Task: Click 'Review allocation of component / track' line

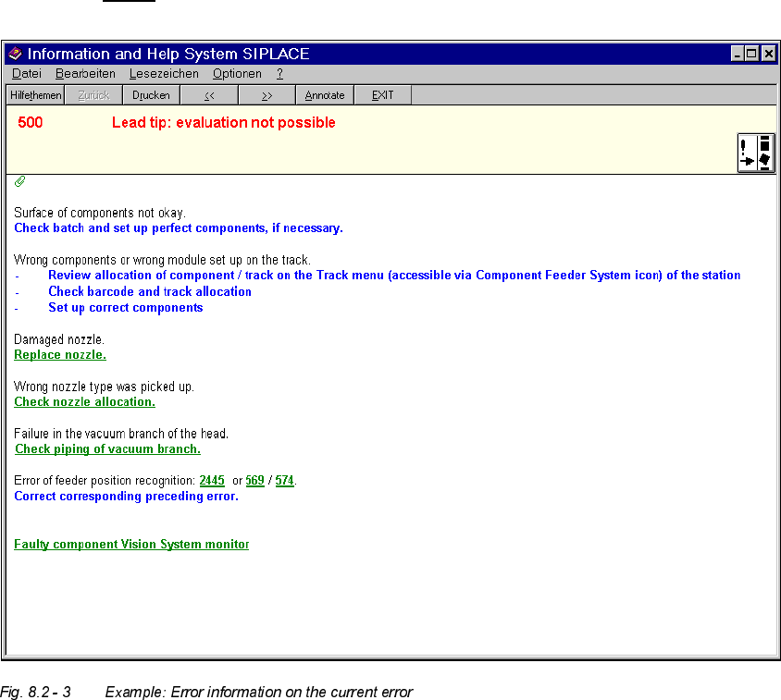Action: pos(394,276)
